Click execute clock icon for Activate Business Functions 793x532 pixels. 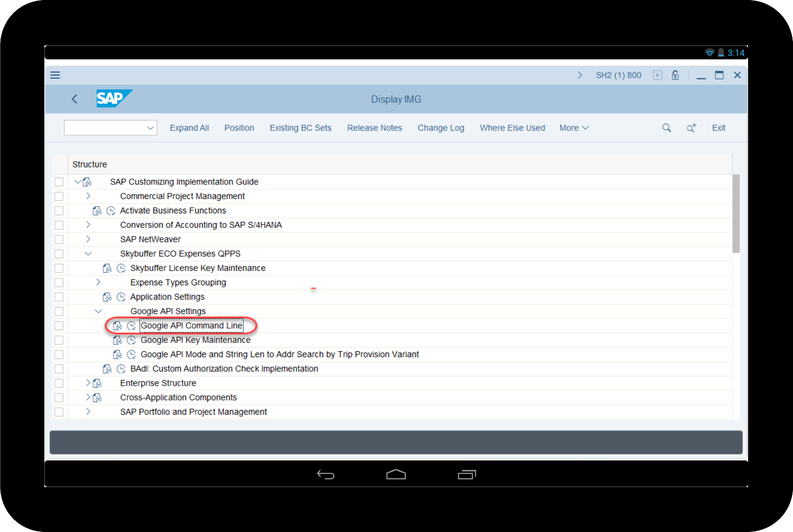[111, 210]
